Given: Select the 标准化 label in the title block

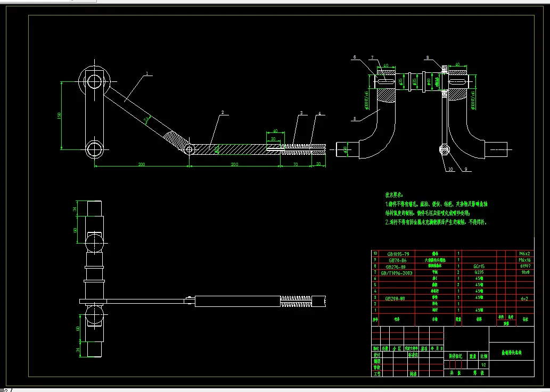Looking at the screenshot, I should 413,355.
